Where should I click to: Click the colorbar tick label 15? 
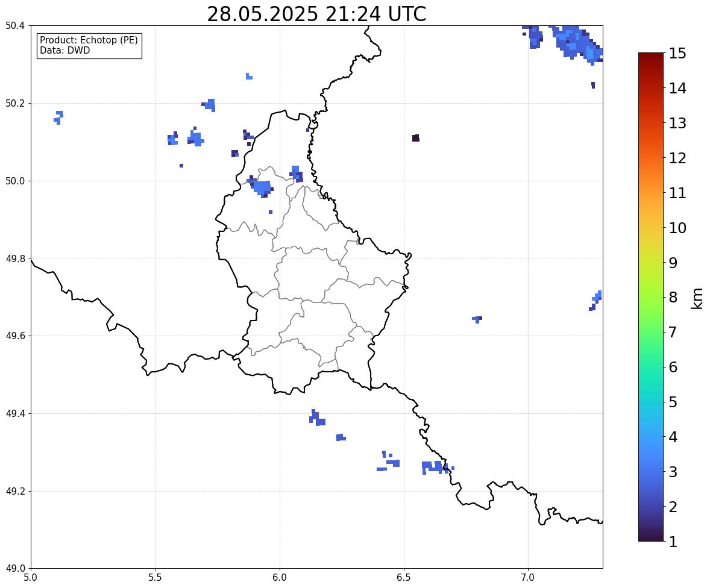click(x=677, y=54)
